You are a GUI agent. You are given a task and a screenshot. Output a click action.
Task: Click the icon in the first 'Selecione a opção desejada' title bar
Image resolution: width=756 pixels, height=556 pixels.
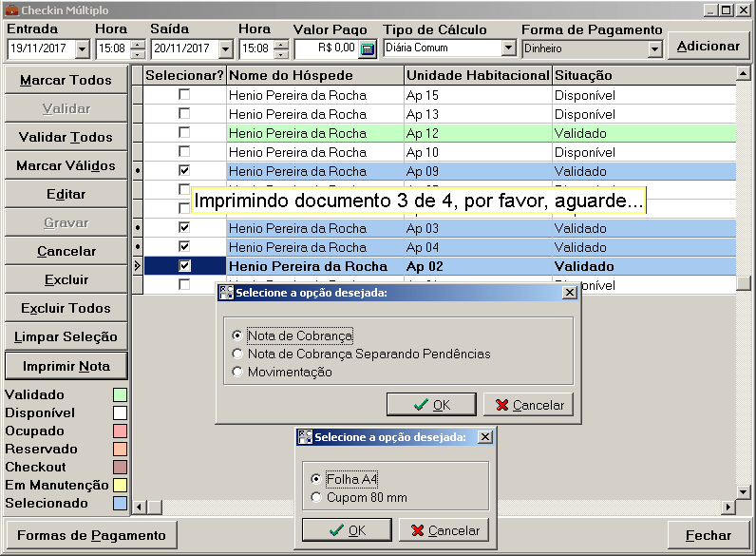pos(226,293)
